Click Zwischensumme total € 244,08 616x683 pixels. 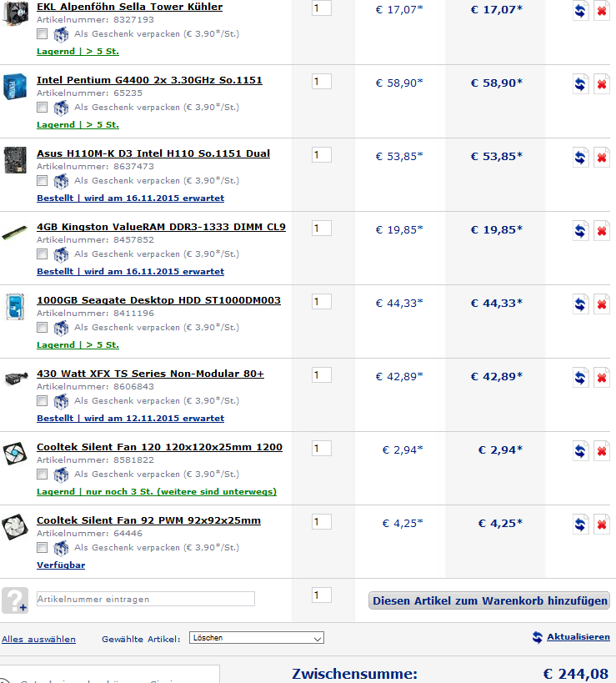[x=575, y=675]
